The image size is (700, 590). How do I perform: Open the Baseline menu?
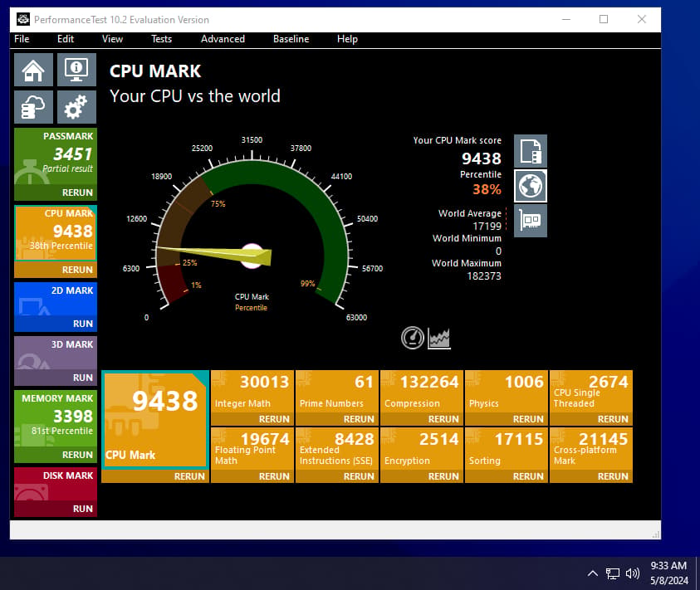[x=291, y=39]
